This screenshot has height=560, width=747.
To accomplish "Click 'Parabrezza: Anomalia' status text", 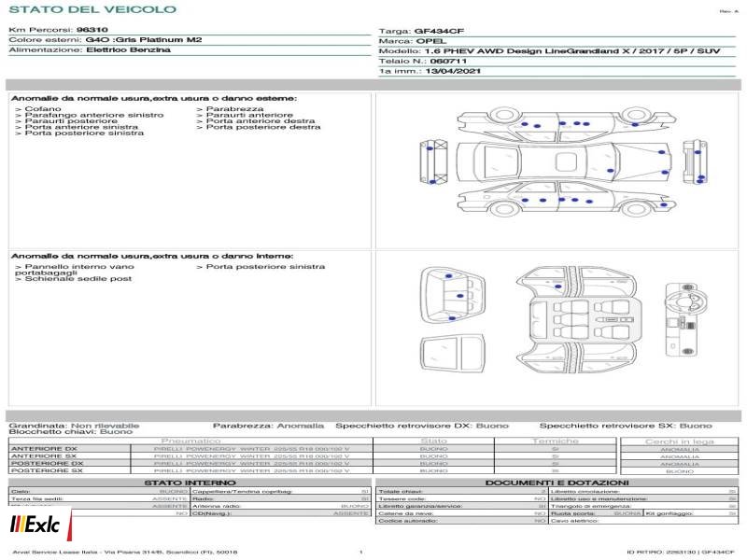I will pyautogui.click(x=268, y=426).
